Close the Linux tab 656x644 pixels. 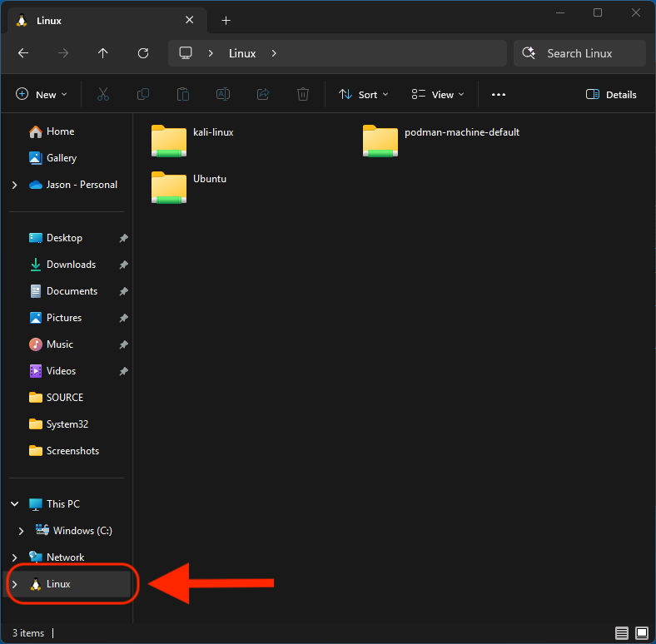[x=190, y=20]
